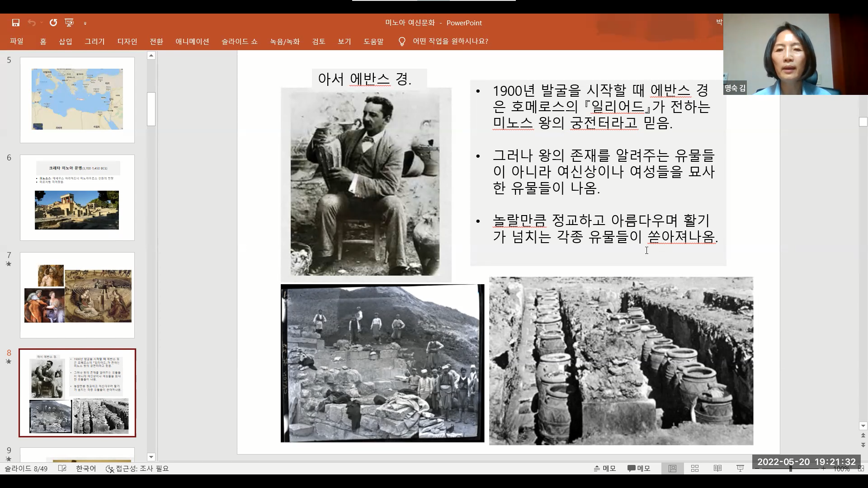Click the '어떤 작업을 원하시나요?' search field

pyautogui.click(x=450, y=41)
